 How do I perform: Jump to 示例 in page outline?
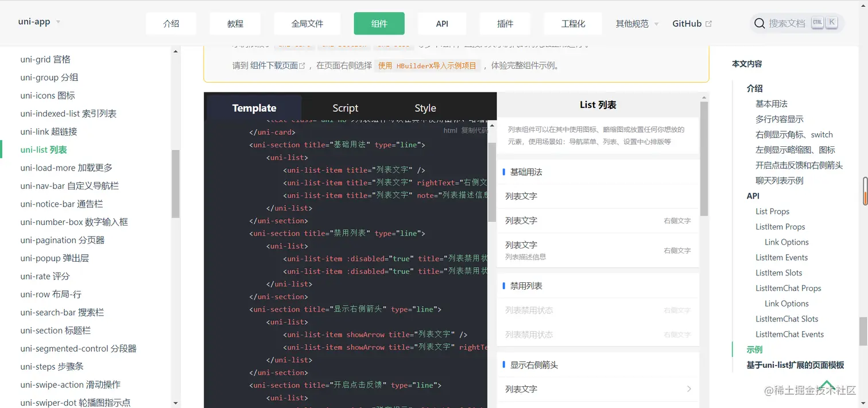point(754,349)
